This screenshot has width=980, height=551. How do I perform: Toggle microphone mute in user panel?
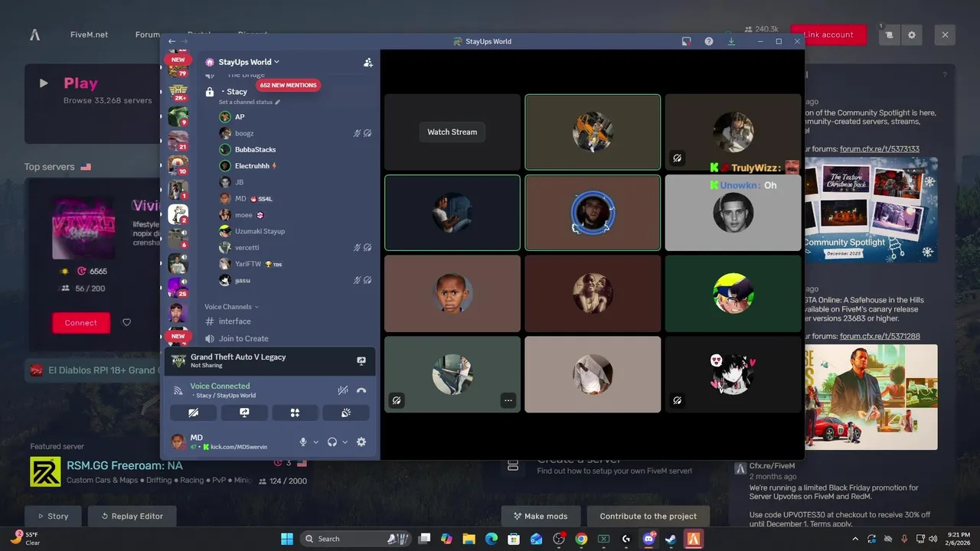(x=303, y=442)
